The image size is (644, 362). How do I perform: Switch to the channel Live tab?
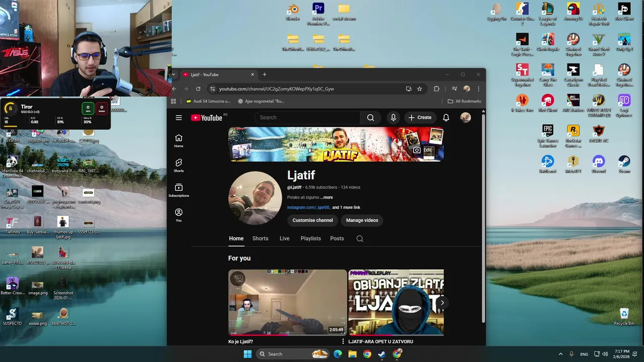tap(284, 239)
